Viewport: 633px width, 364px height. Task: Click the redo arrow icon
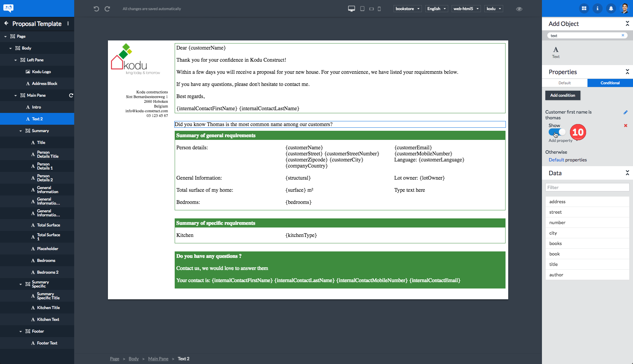(107, 9)
